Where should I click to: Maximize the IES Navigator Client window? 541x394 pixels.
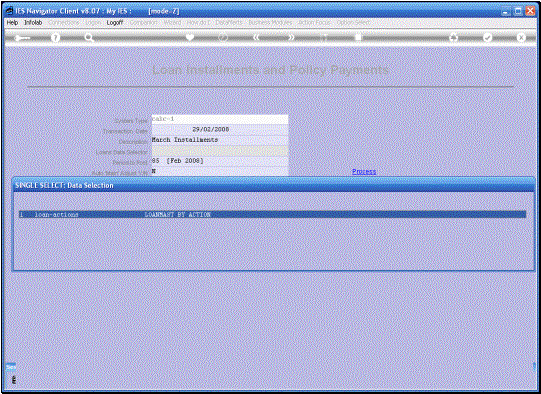[518, 11]
